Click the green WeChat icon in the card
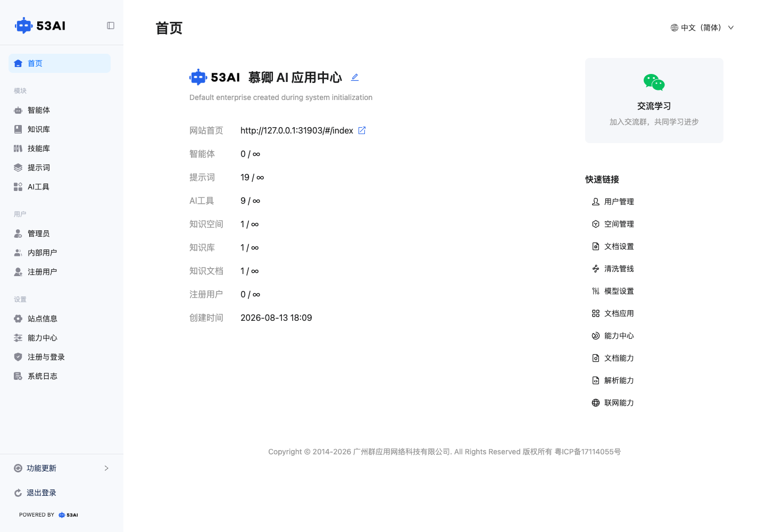 (654, 82)
